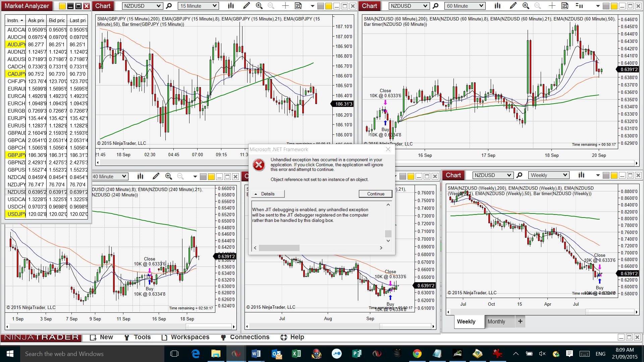Open data box icon in 60 Minute chart
This screenshot has width=644, height=362.
click(x=565, y=6)
